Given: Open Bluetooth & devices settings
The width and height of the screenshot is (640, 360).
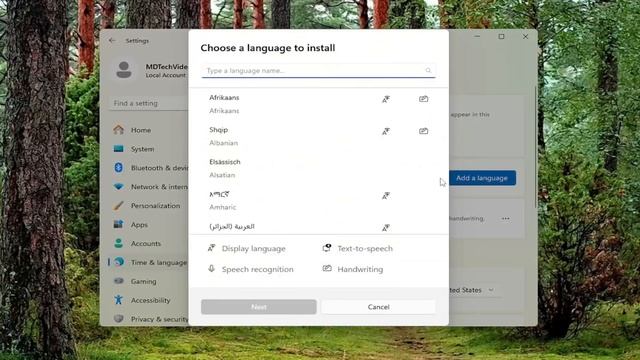Looking at the screenshot, I should point(149,168).
